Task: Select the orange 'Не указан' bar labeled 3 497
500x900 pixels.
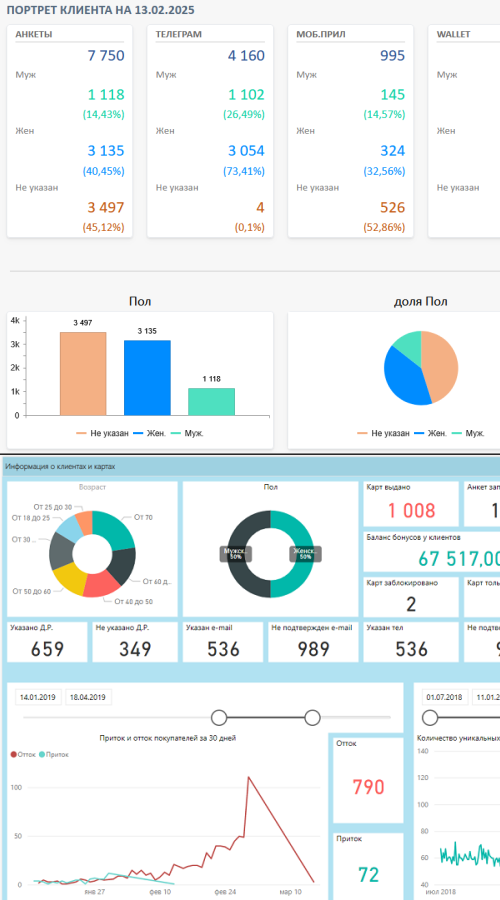Action: tap(83, 374)
